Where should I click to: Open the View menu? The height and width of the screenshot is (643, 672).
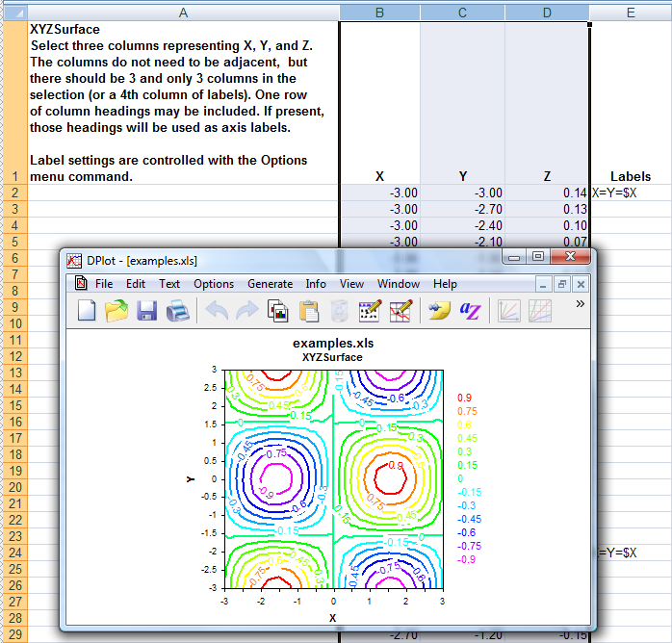[x=351, y=284]
